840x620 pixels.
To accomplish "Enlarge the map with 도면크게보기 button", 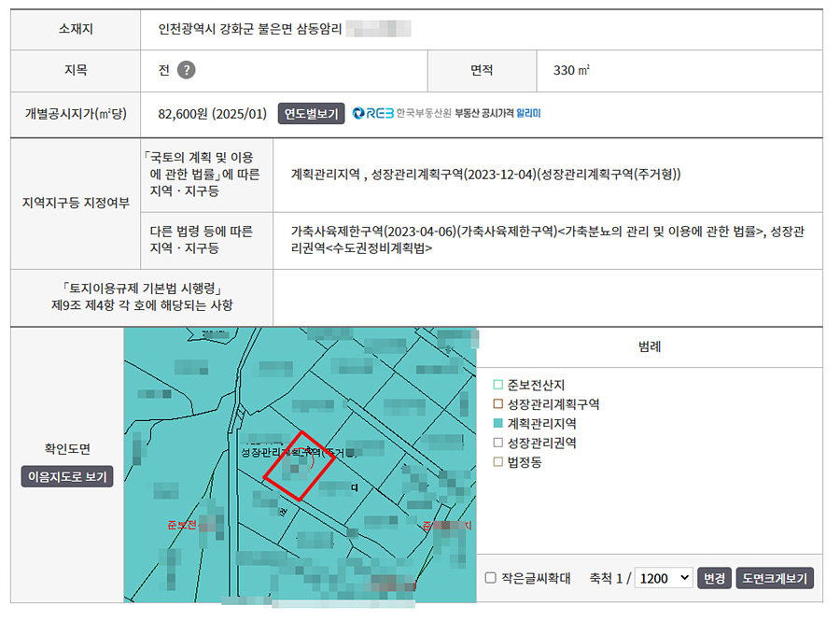I will point(774,578).
